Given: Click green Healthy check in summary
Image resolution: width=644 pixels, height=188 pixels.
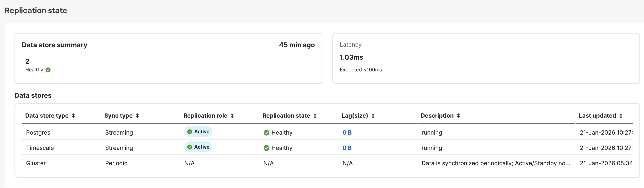Looking at the screenshot, I should click(x=48, y=70).
